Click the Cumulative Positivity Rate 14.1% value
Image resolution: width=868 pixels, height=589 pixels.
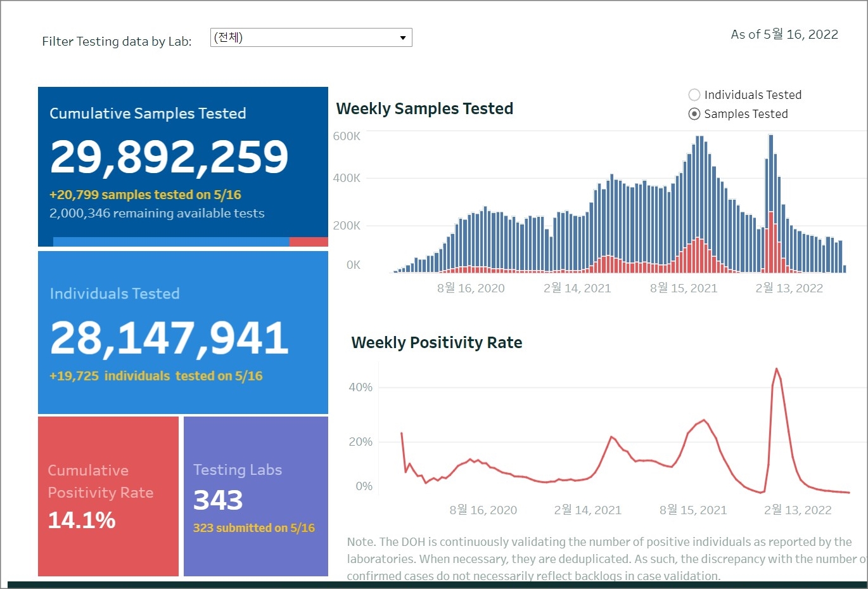[x=82, y=521]
